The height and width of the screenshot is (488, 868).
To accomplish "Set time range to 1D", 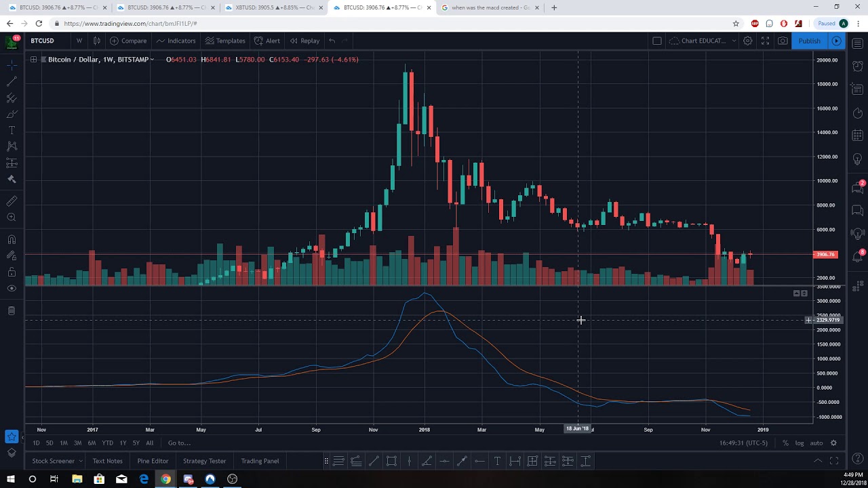I will (36, 443).
